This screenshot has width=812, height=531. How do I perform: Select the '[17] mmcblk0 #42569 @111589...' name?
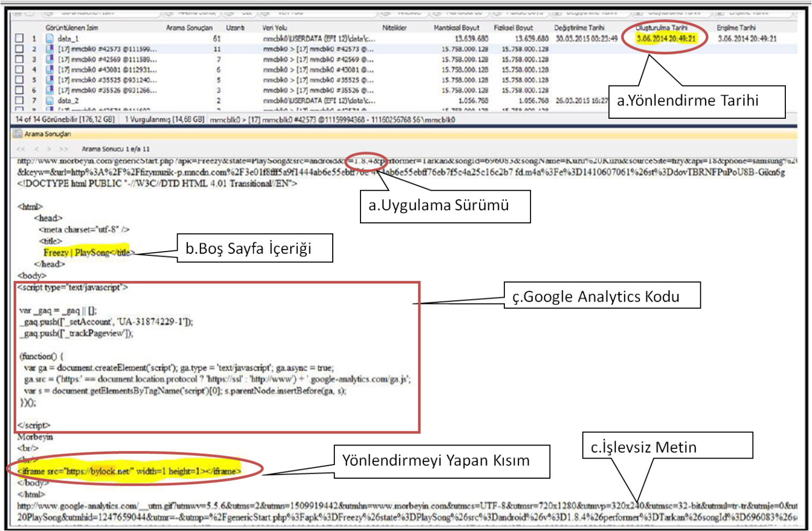(107, 59)
